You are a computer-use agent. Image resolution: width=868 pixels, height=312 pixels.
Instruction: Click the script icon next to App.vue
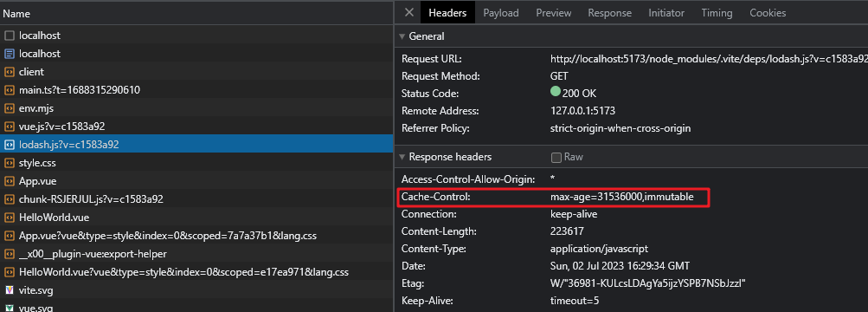point(10,181)
